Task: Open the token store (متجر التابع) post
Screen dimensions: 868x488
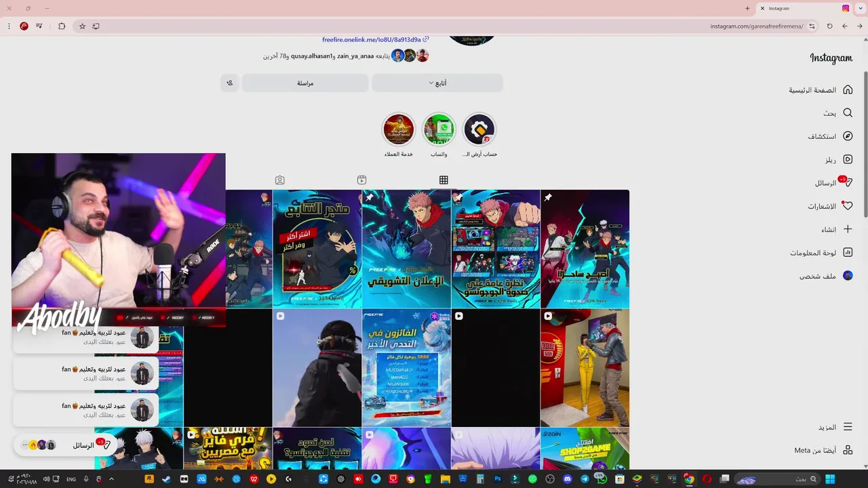Action: [317, 249]
